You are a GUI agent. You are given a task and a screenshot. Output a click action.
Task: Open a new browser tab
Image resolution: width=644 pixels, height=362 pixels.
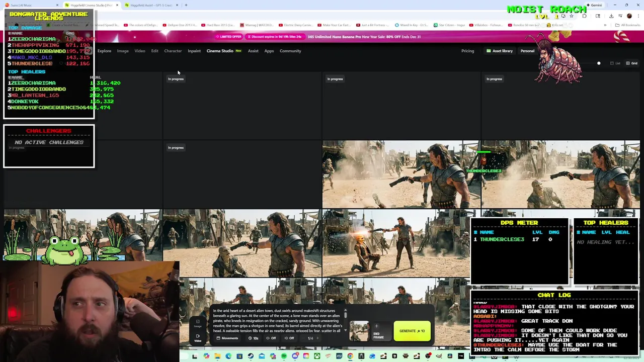tap(186, 5)
